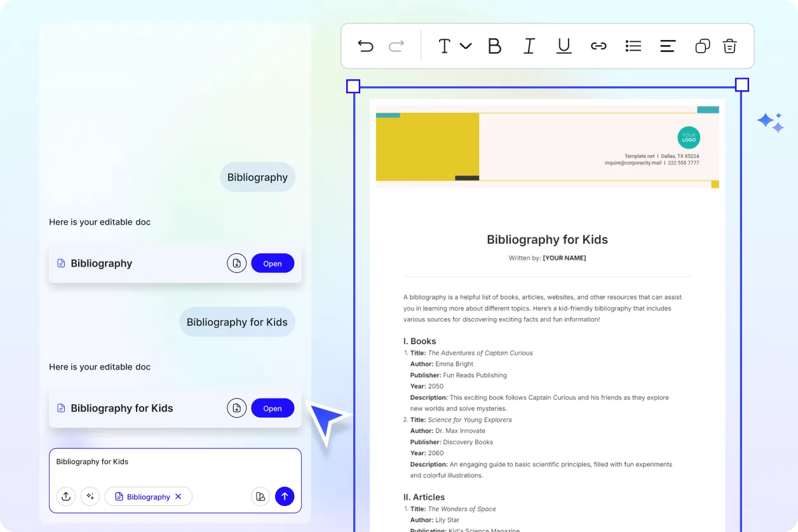
Task: Click the author name Emma Bright
Action: (454, 364)
